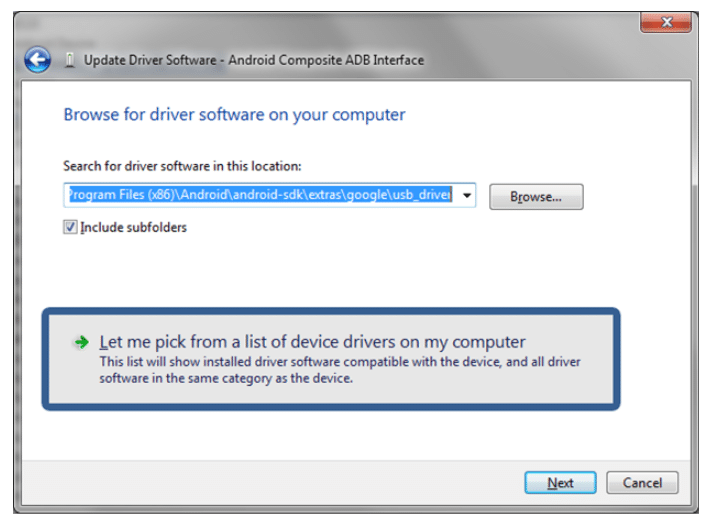Click inside the usb_driver path text field
This screenshot has width=724, height=521.
point(260,196)
